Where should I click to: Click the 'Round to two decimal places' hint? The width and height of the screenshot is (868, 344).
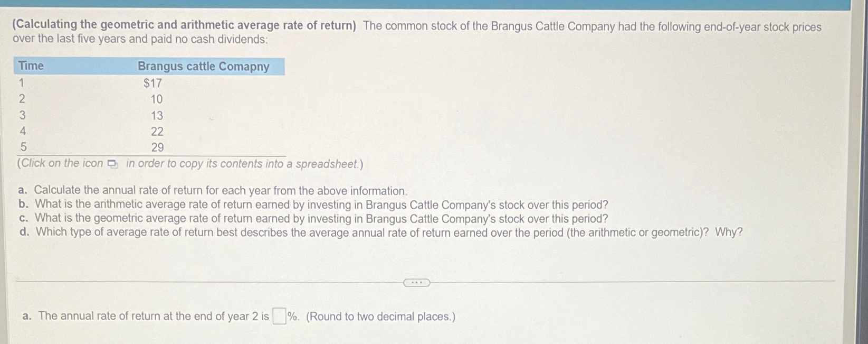pyautogui.click(x=381, y=317)
